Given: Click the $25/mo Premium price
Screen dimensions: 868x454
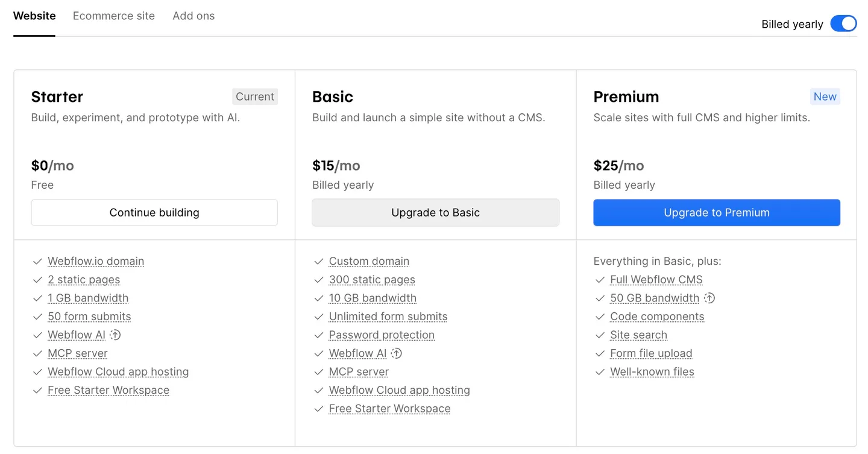Looking at the screenshot, I should (618, 165).
